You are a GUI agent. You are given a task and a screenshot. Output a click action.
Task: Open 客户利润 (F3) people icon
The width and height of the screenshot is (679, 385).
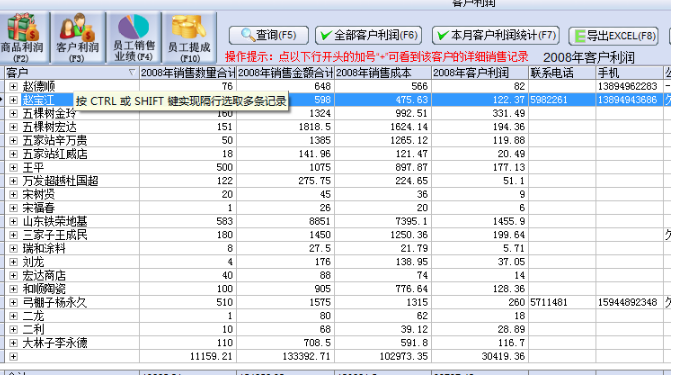78,38
